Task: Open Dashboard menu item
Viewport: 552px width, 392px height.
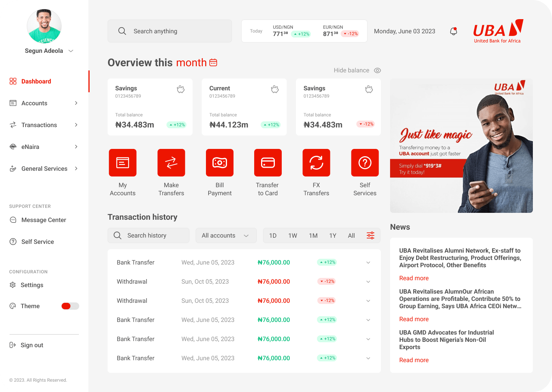Action: pos(44,81)
